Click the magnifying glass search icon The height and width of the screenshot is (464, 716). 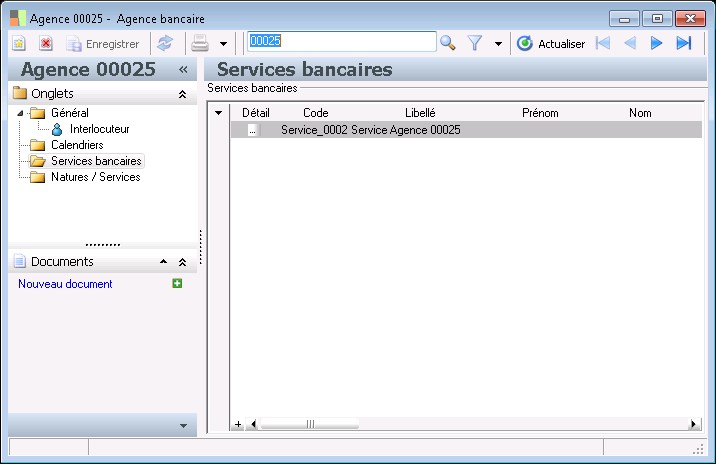pos(448,43)
